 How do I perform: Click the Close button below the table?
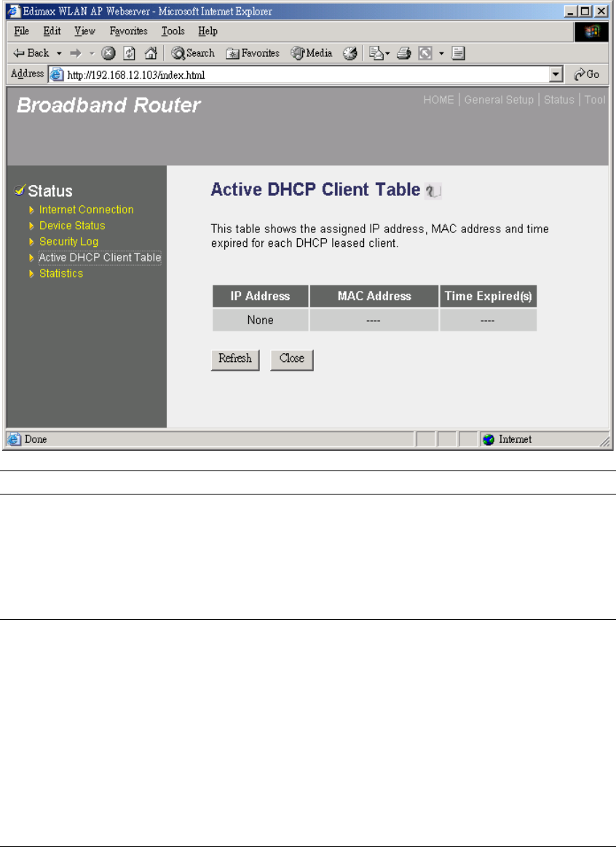pyautogui.click(x=291, y=359)
